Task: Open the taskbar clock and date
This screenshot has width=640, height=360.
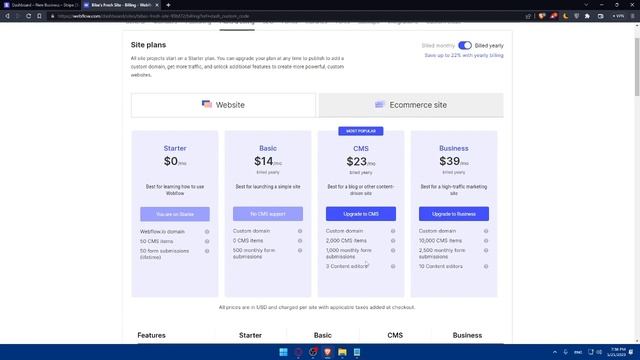Action: click(x=616, y=352)
